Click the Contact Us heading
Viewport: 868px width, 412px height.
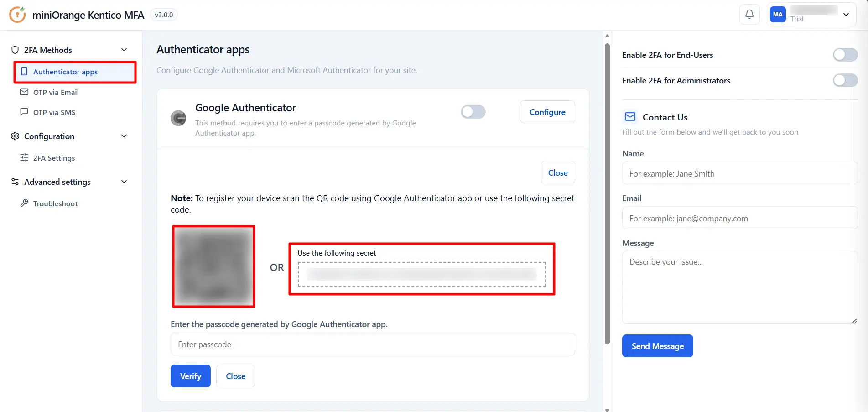pos(665,117)
